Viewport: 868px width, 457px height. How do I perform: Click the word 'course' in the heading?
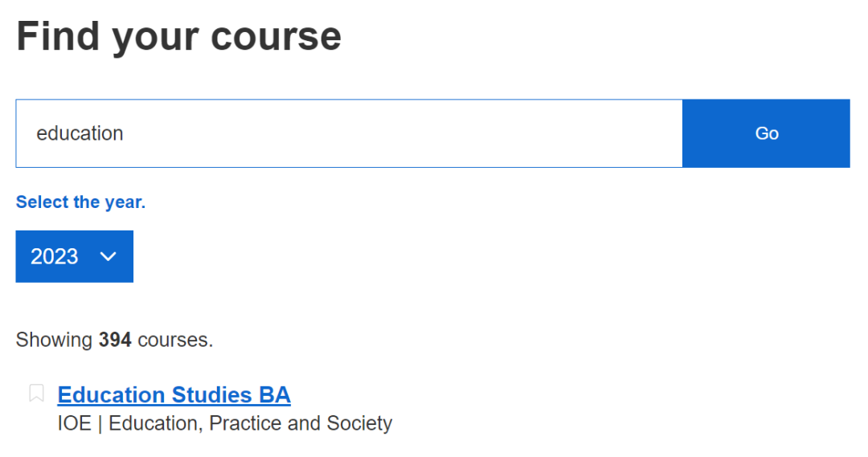pos(276,37)
